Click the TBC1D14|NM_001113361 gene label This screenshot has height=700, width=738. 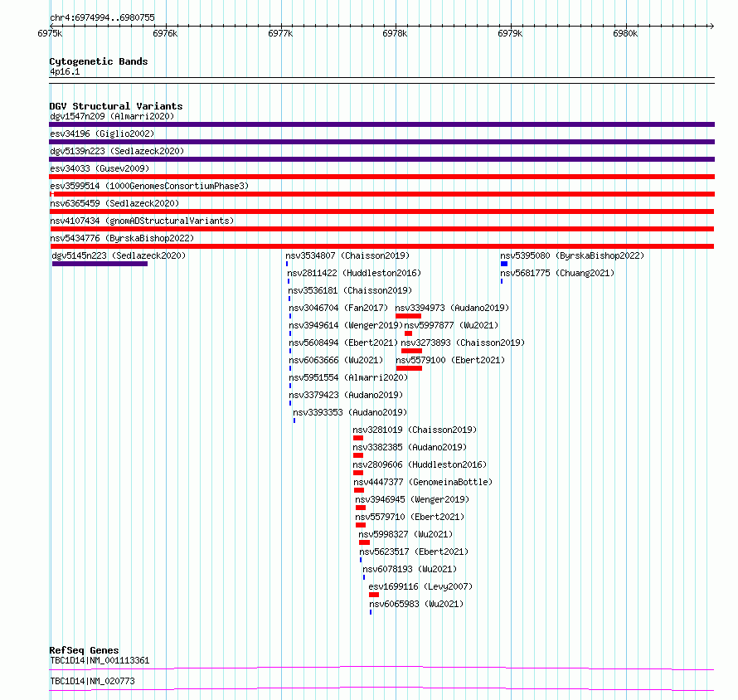100,660
